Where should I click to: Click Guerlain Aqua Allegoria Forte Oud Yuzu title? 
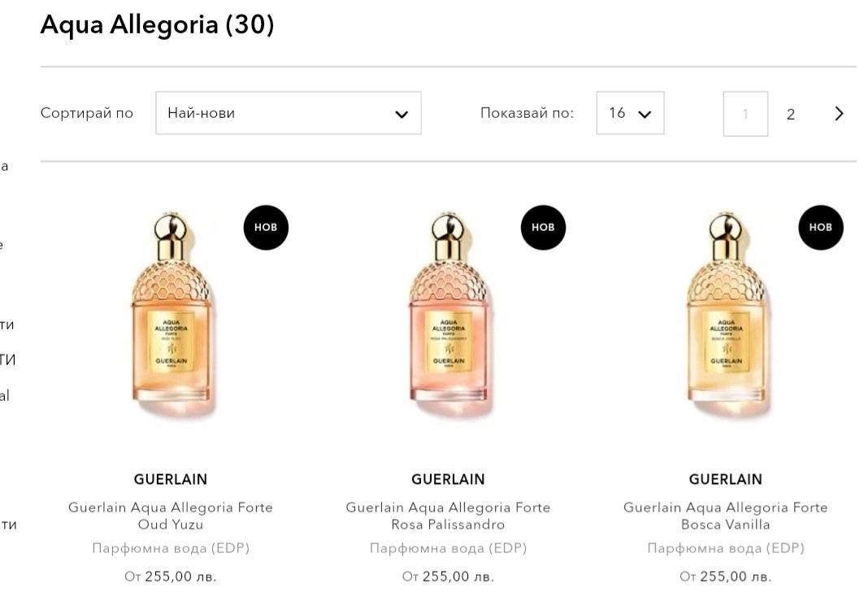pyautogui.click(x=171, y=516)
